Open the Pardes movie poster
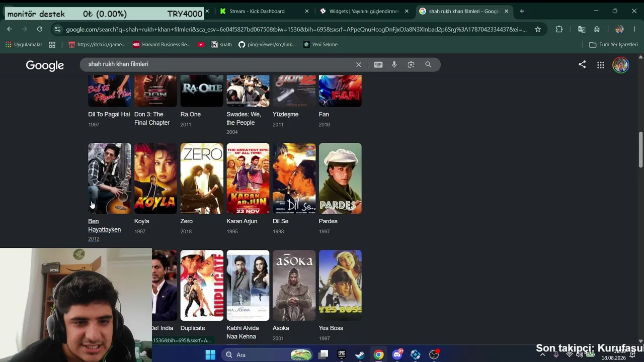 coord(340,178)
